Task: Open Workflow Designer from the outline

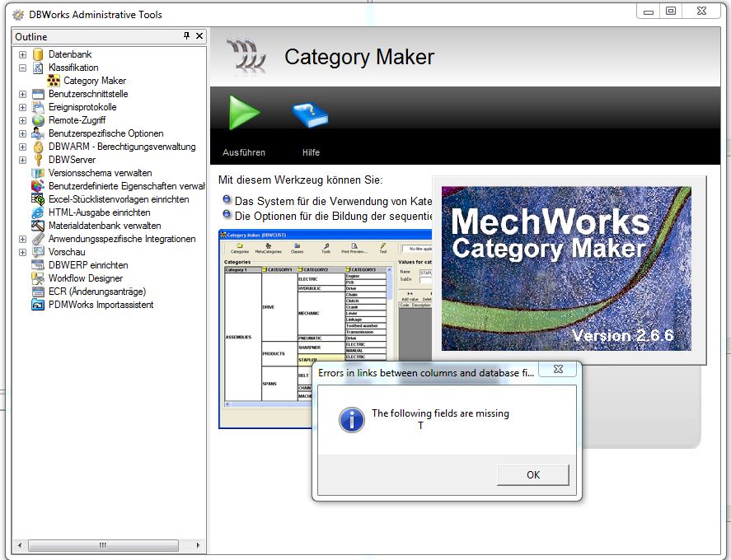Action: [x=86, y=278]
